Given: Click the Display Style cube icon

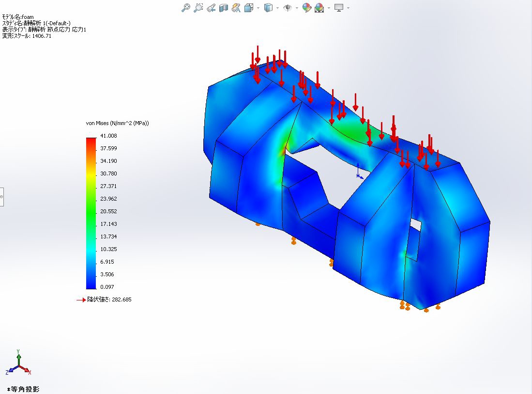Looking at the screenshot, I should (x=268, y=8).
